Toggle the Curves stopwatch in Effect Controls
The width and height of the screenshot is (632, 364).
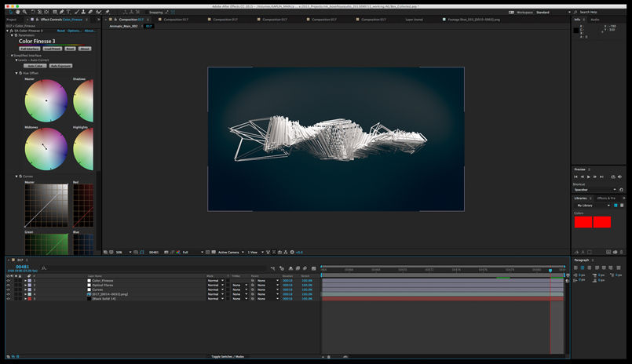tap(20, 176)
